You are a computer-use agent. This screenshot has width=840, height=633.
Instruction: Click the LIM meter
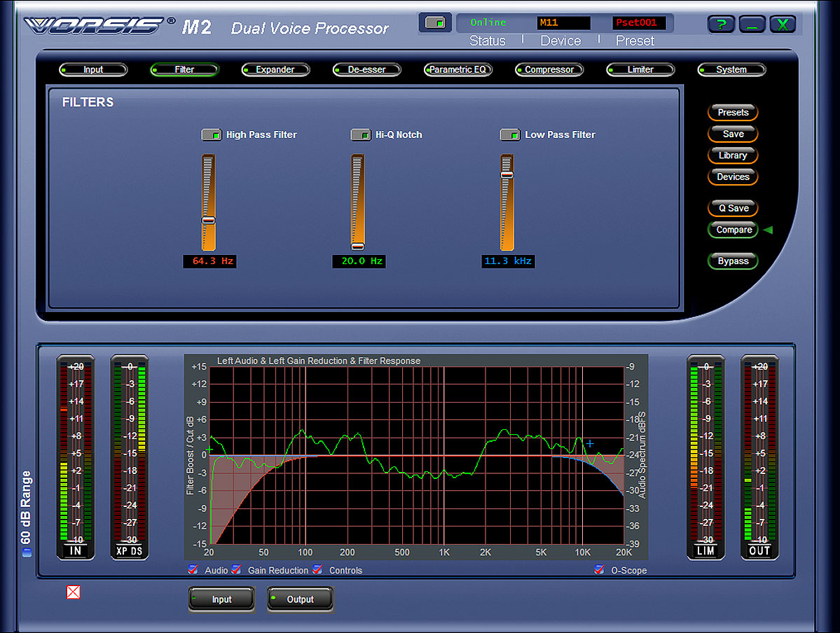(706, 457)
